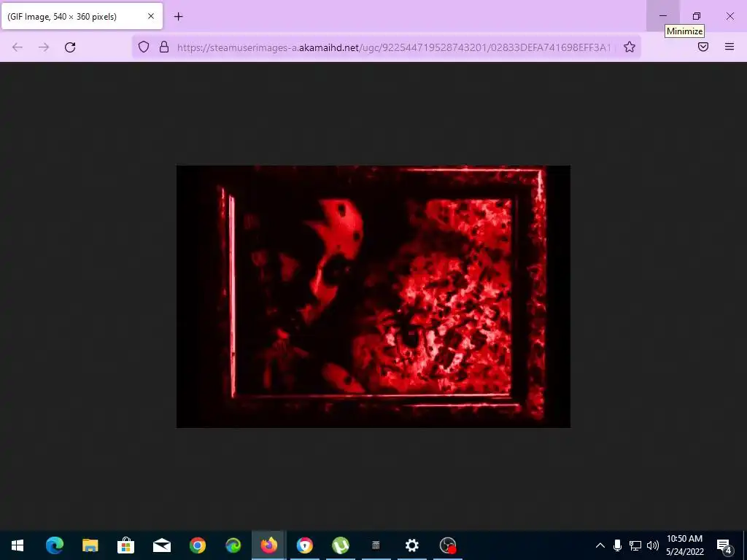View site security via padlock icon
Image resolution: width=747 pixels, height=560 pixels.
pos(164,47)
